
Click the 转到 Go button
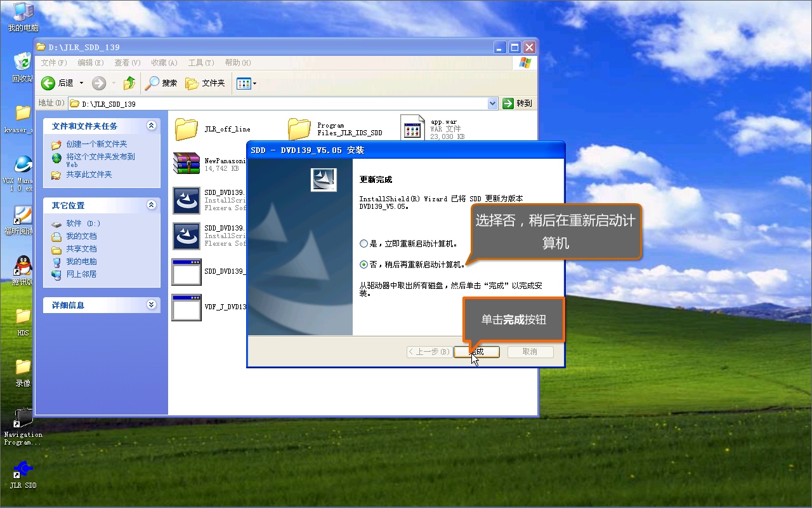(x=518, y=103)
